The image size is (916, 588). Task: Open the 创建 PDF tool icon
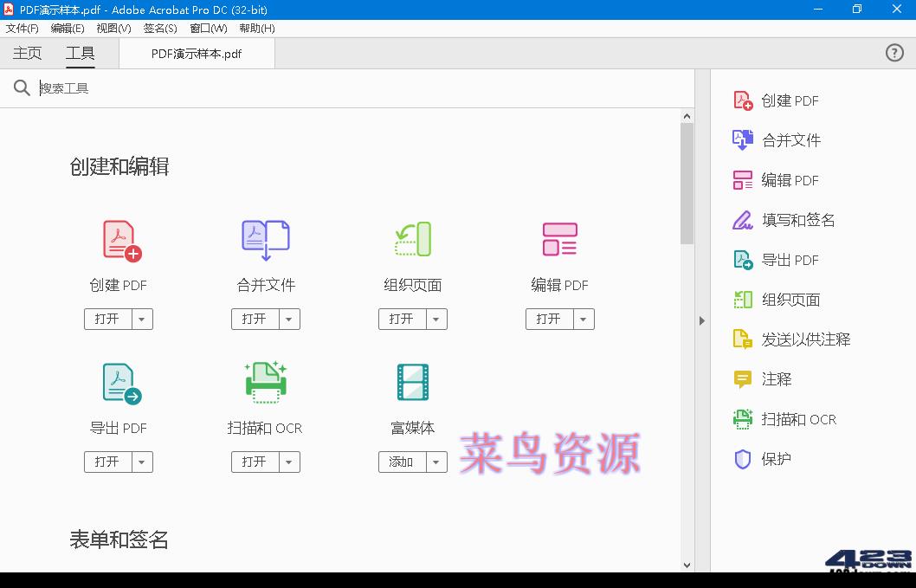118,240
